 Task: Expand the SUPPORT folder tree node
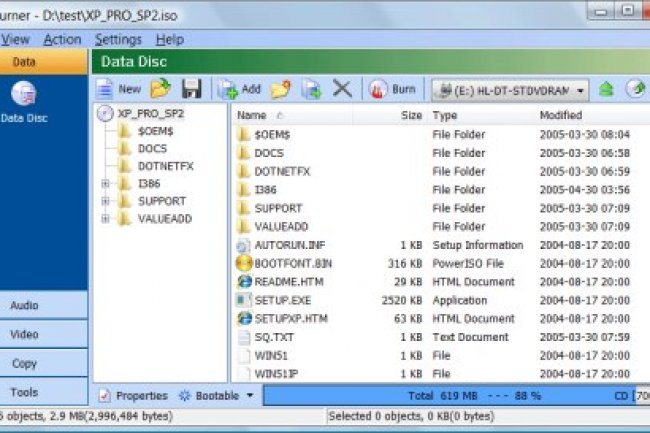point(106,201)
